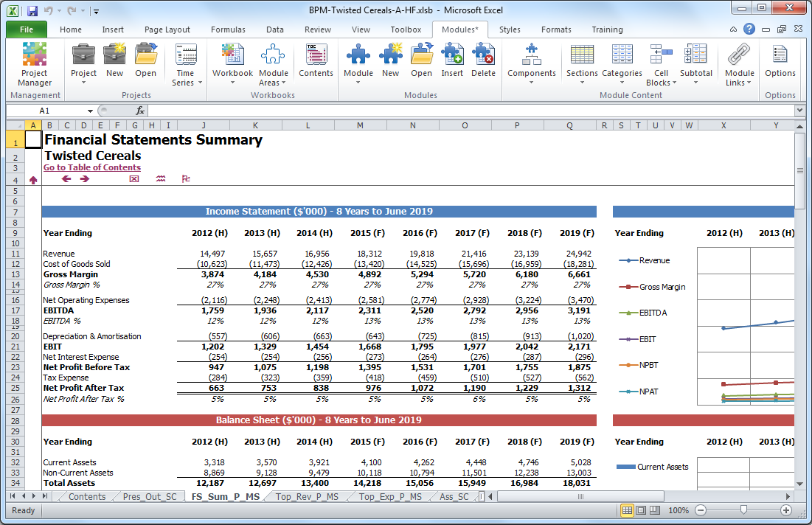
Task: Minimize the ribbon with caret button
Action: (x=733, y=29)
